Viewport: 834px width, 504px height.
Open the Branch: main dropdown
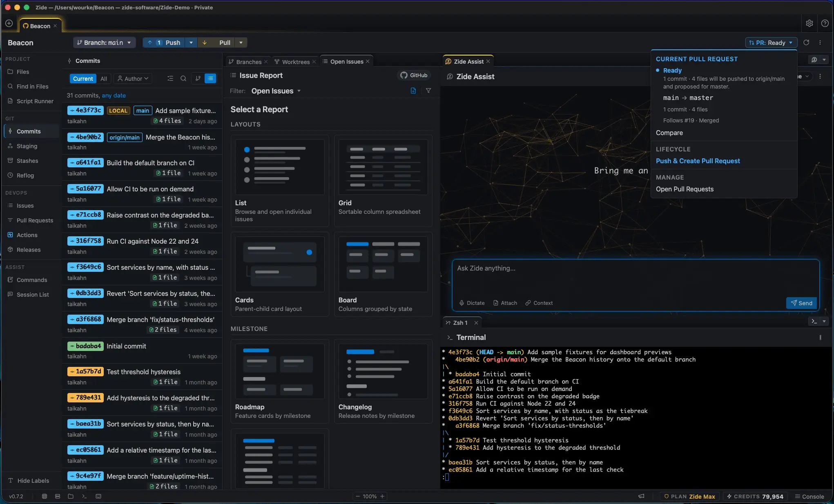104,42
